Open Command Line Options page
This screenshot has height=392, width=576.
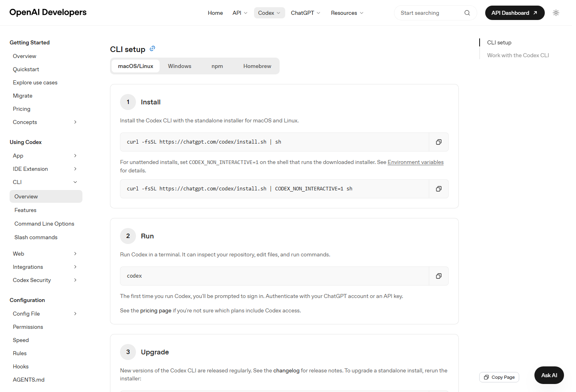point(44,224)
